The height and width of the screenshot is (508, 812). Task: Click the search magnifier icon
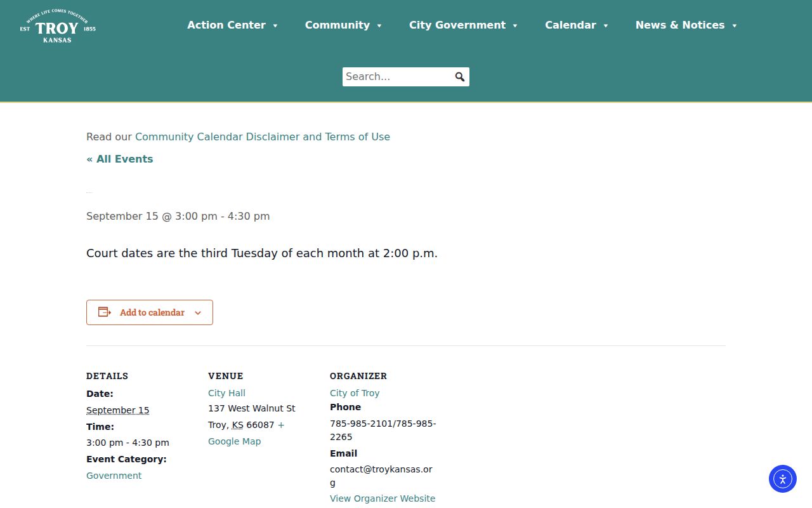coord(460,77)
